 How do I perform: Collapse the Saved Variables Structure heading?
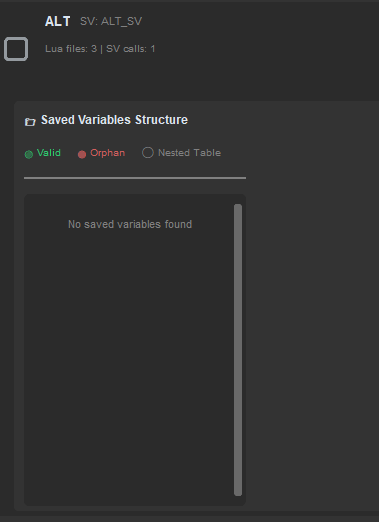click(x=114, y=120)
